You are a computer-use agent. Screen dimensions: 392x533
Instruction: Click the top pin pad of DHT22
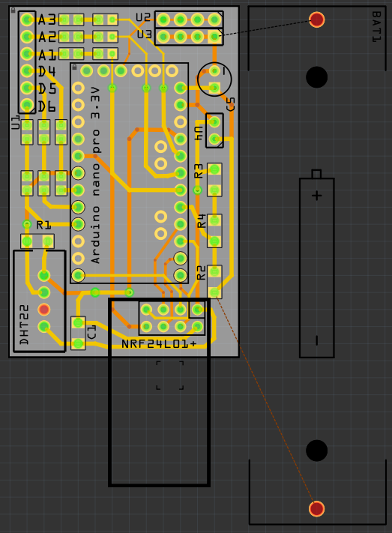click(44, 275)
